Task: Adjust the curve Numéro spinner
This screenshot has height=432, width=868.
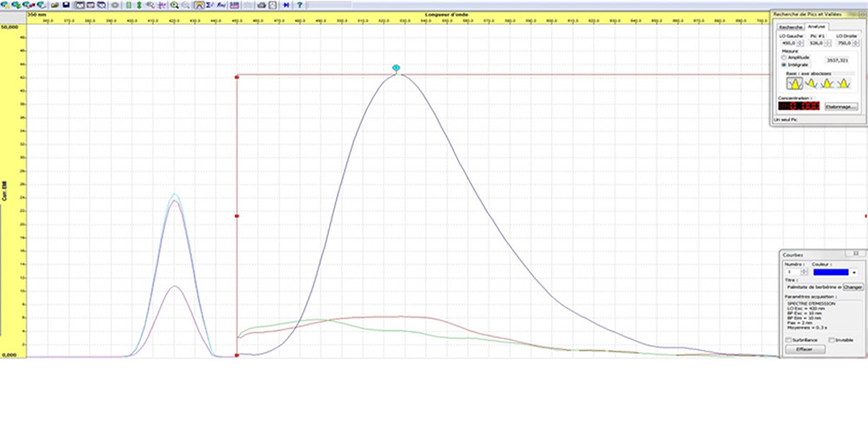Action: [x=804, y=272]
